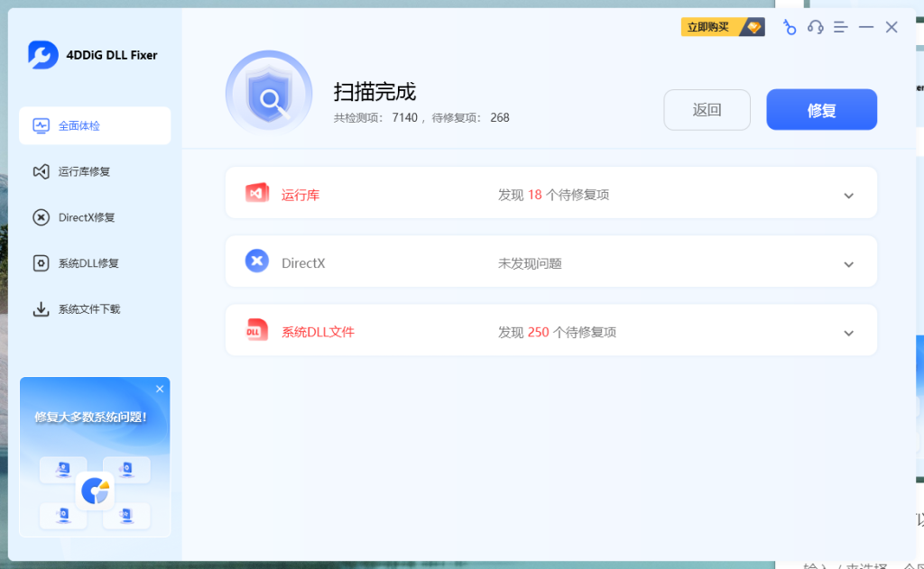The height and width of the screenshot is (569, 924).
Task: Select 系统DLL修复 in the sidebar
Action: tap(81, 263)
